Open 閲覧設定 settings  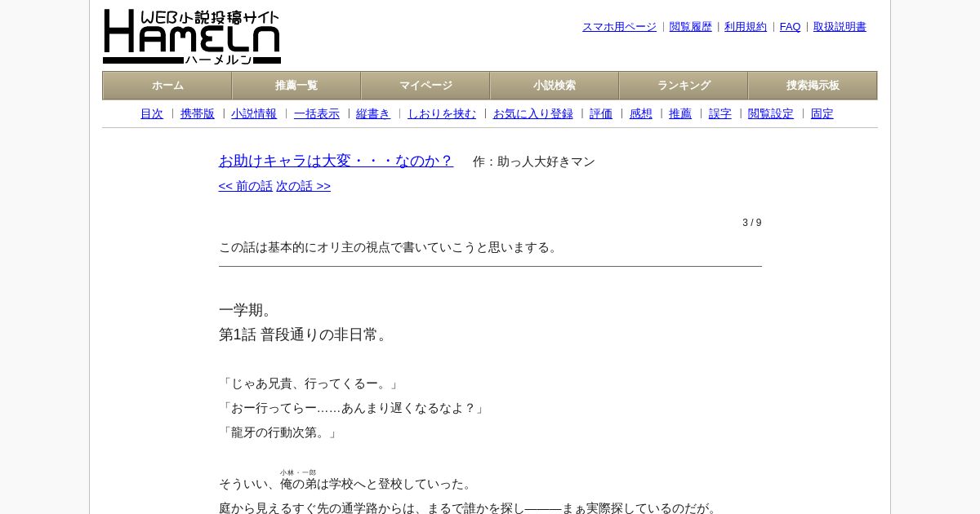pos(771,114)
